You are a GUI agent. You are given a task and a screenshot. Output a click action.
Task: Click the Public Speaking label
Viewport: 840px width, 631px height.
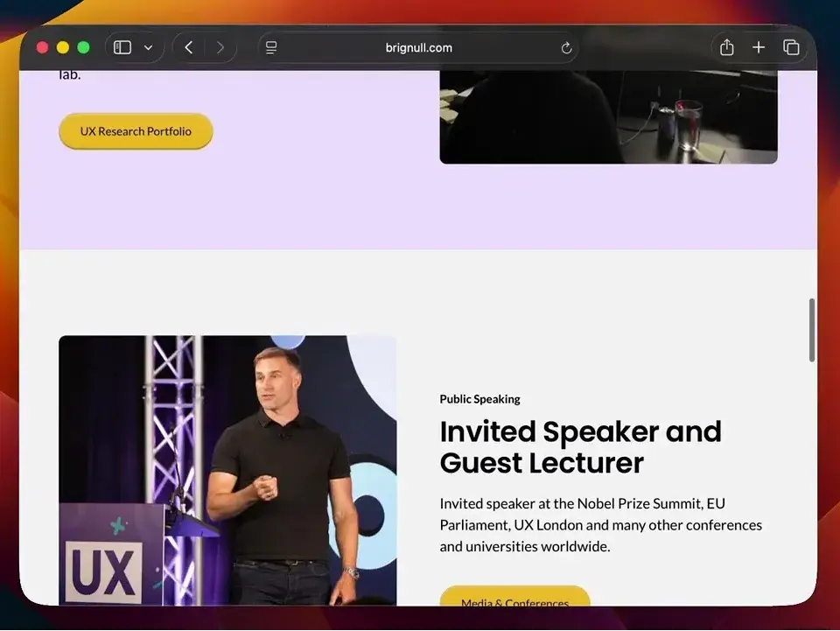[x=479, y=399]
